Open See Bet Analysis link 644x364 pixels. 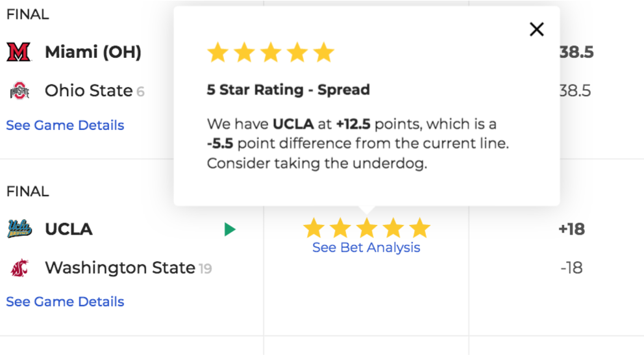point(366,248)
